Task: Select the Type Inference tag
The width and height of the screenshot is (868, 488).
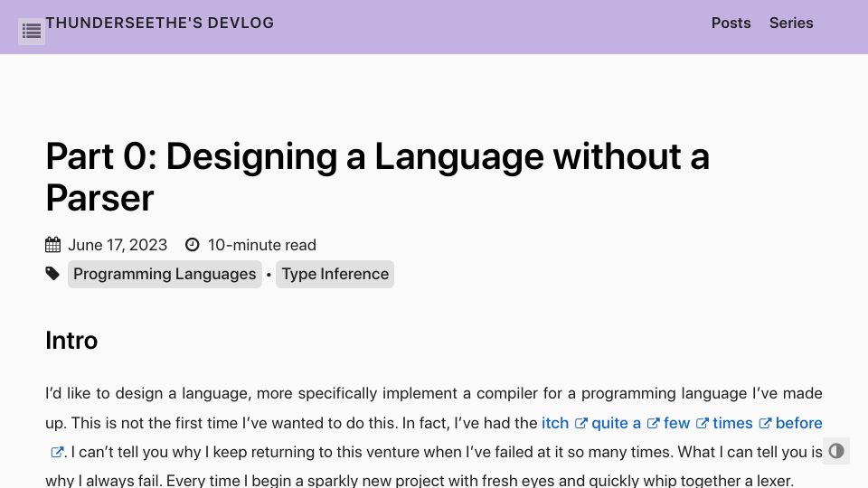Action: coord(335,274)
